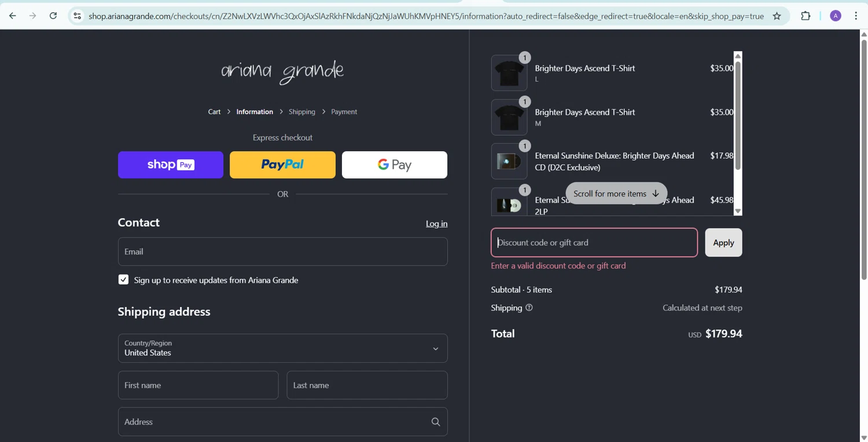This screenshot has height=442, width=868.
Task: Click the Log in link
Action: [436, 224]
